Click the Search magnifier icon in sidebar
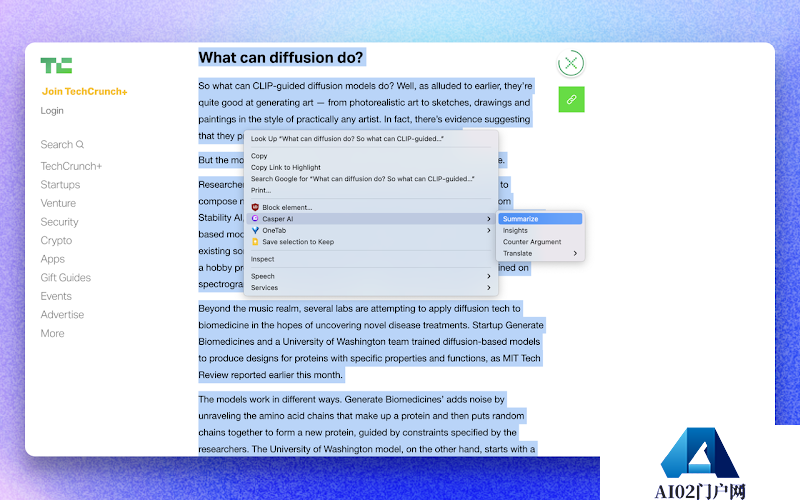 pyautogui.click(x=80, y=144)
